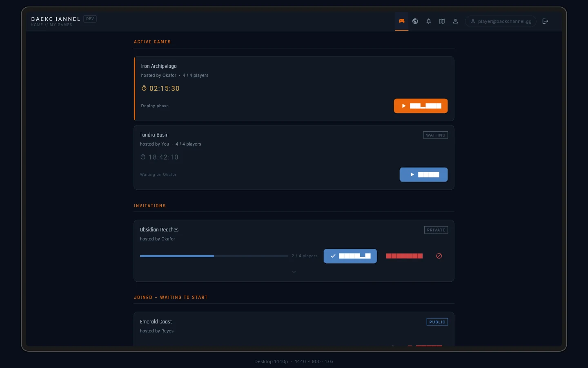Click the 'Waiting on Okafor' status text

(x=158, y=175)
